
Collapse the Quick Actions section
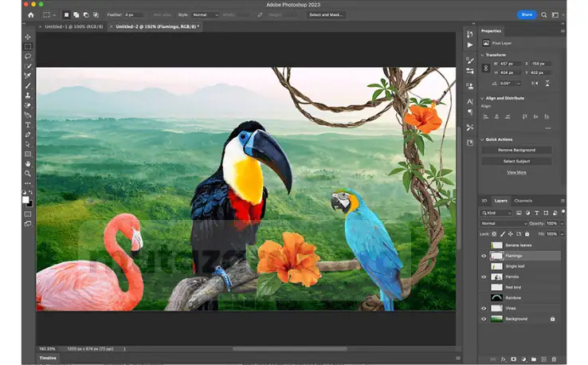click(x=484, y=139)
